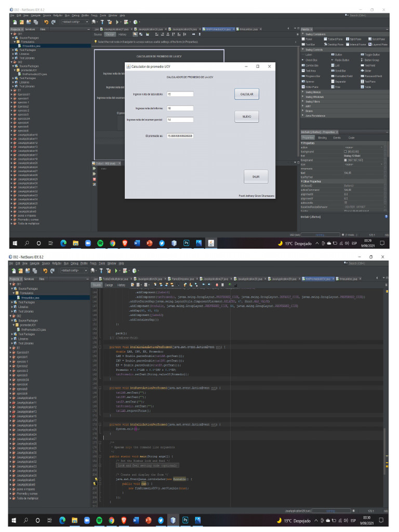Pick the Text Field component from Palette
This screenshot has height=532, width=399.
click(370, 65)
